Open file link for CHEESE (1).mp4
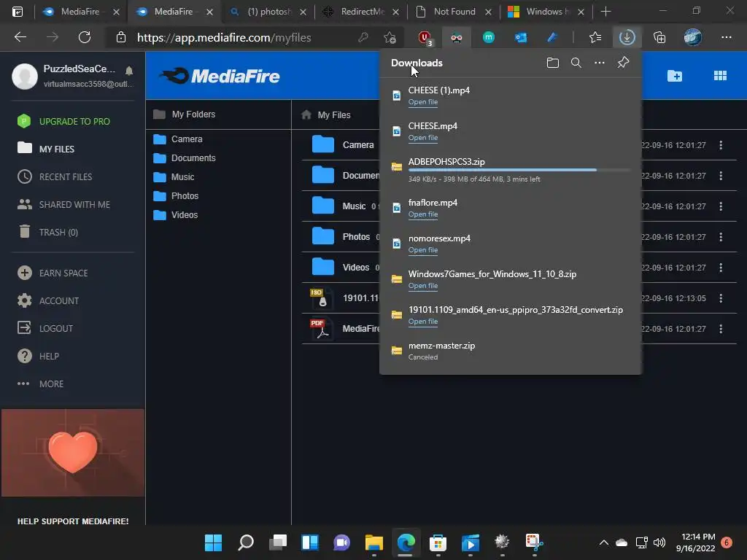Image resolution: width=747 pixels, height=560 pixels. pyautogui.click(x=422, y=102)
